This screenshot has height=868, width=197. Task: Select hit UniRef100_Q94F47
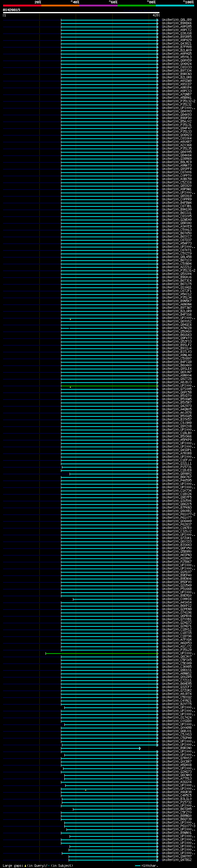177,128
